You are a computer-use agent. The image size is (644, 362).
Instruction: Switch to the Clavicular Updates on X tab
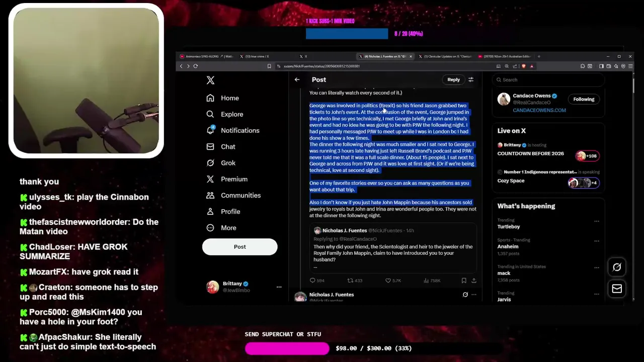click(x=444, y=56)
